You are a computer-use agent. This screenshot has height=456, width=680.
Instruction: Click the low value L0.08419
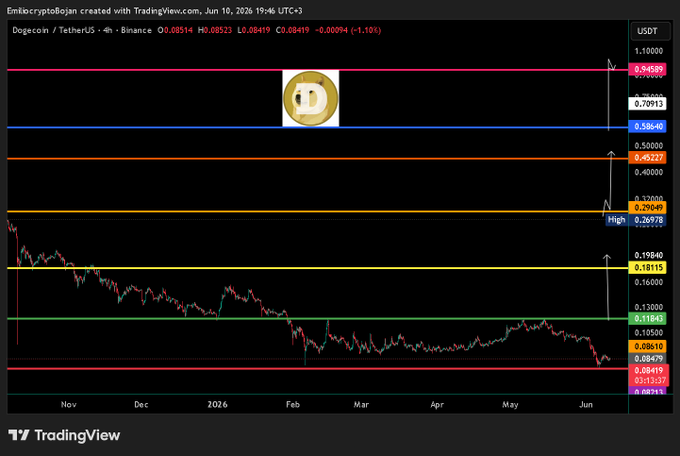[x=254, y=30]
